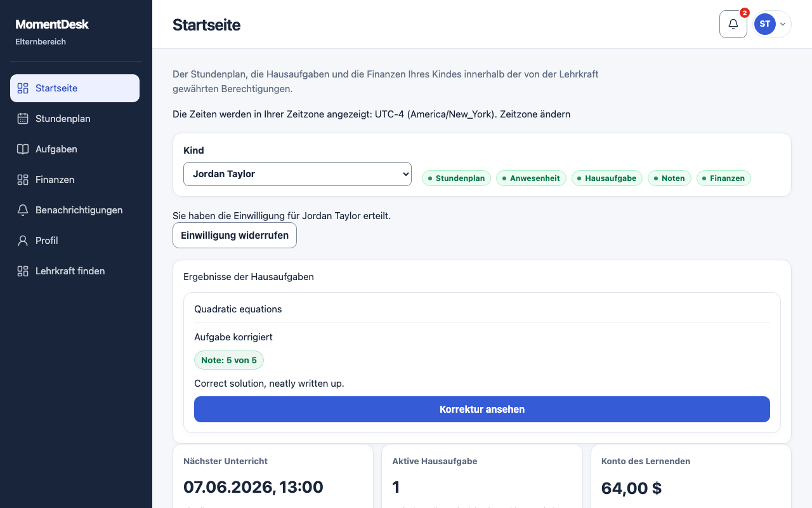The height and width of the screenshot is (508, 812).
Task: Click the Correct solution feedback text
Action: tap(269, 384)
